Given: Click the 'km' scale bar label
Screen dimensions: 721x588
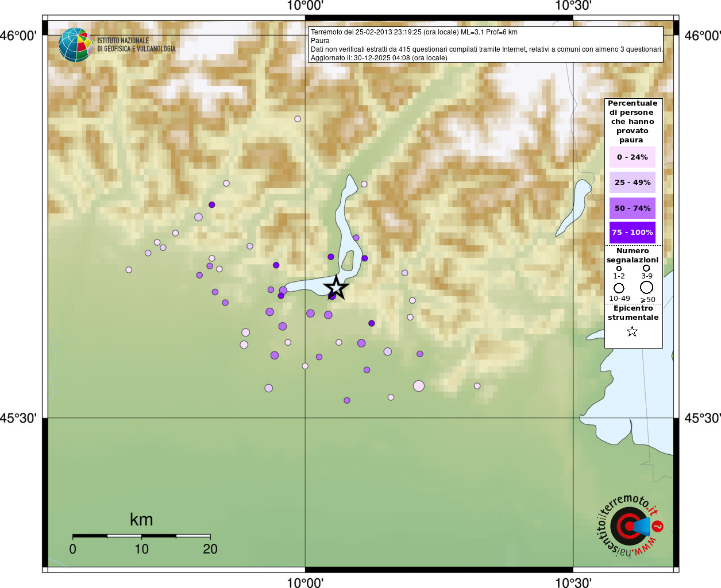Looking at the screenshot, I should point(141,520).
